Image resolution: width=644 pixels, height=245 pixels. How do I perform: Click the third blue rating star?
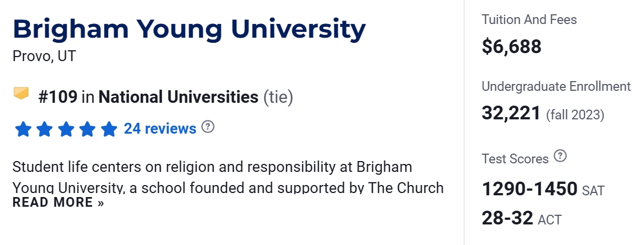[66, 129]
